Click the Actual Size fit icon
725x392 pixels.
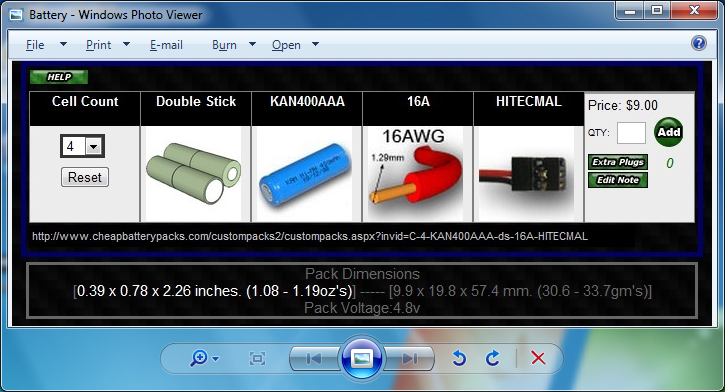coord(257,359)
